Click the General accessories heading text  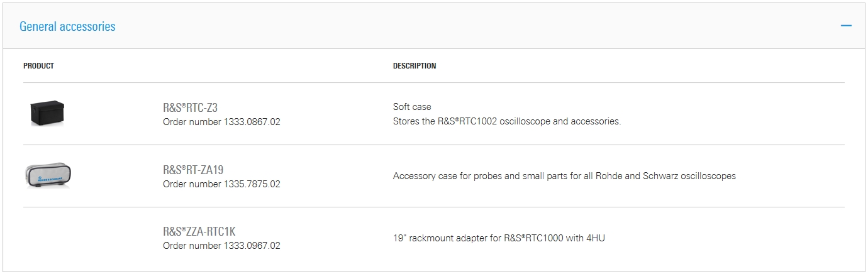click(67, 26)
